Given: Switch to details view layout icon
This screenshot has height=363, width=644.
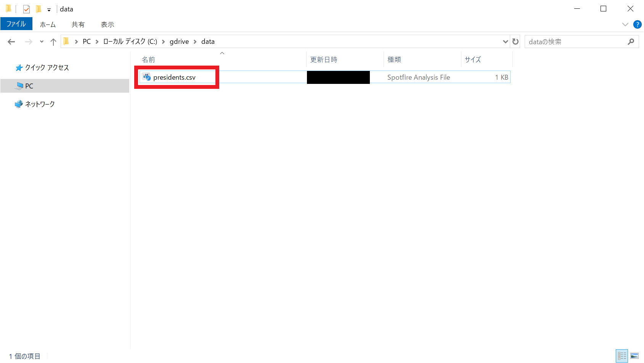Looking at the screenshot, I should pos(622,356).
